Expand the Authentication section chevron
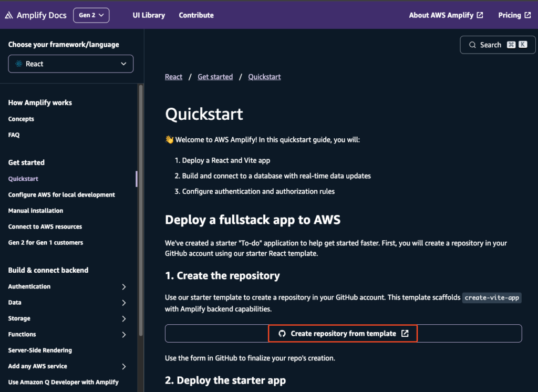This screenshot has width=538, height=392. (124, 287)
